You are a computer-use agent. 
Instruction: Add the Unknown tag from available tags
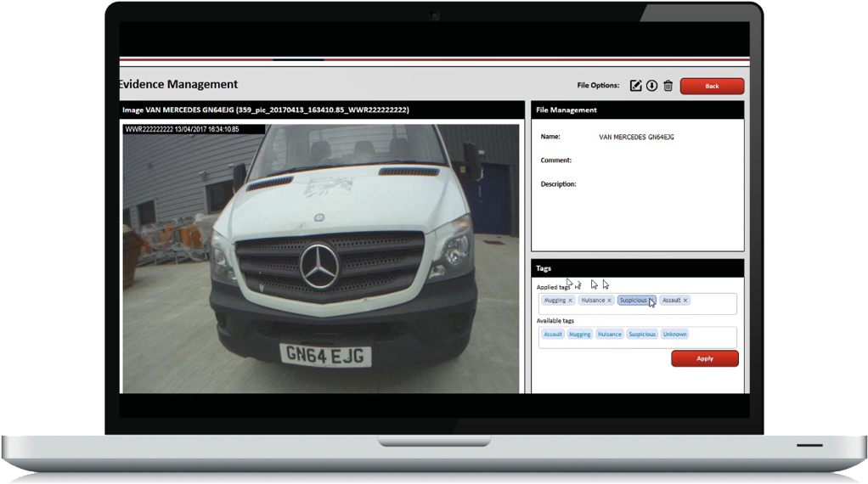tap(674, 335)
